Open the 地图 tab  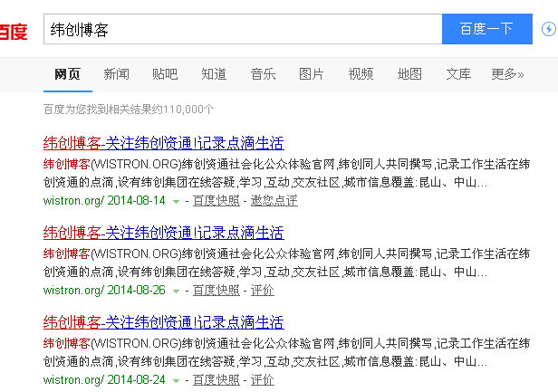pyautogui.click(x=409, y=74)
